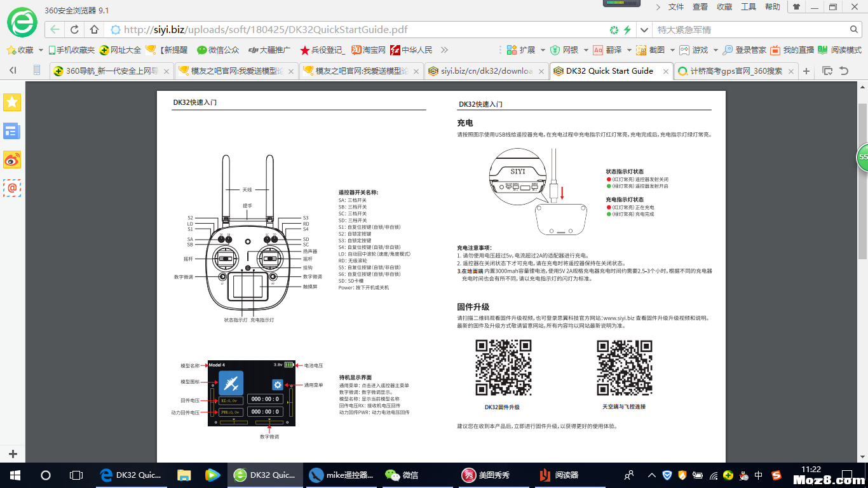868x488 pixels.
Task: Click the magnifier search icon
Action: pos(855,29)
